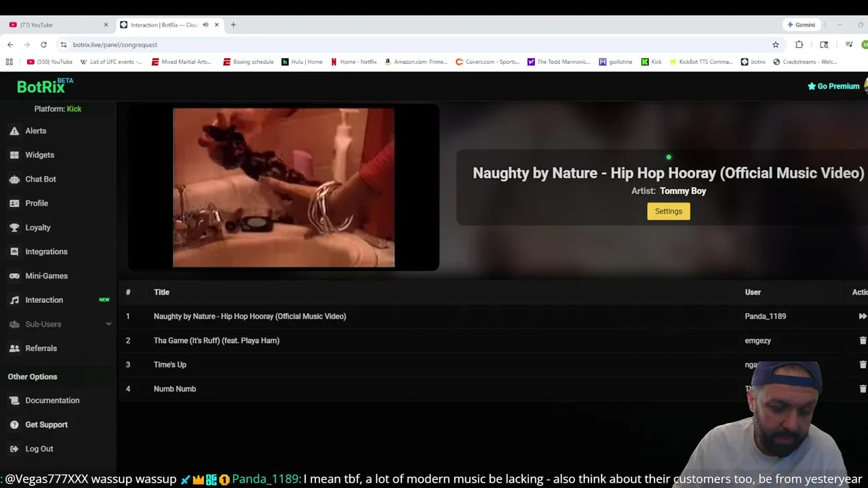
Task: Switch to the YouTube browser tab
Action: click(x=58, y=25)
